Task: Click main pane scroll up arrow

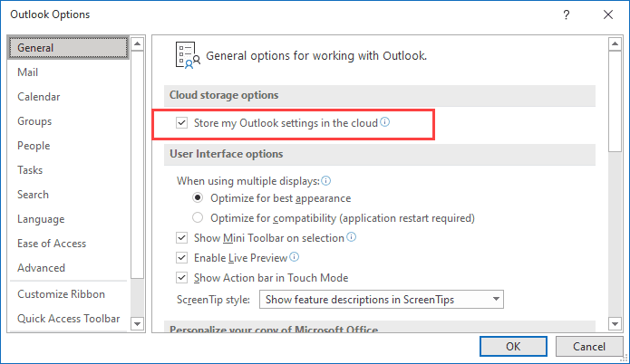Action: 615,43
